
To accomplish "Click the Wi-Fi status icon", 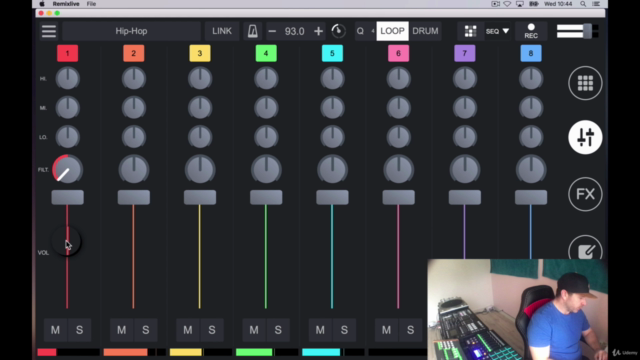I will (x=507, y=4).
